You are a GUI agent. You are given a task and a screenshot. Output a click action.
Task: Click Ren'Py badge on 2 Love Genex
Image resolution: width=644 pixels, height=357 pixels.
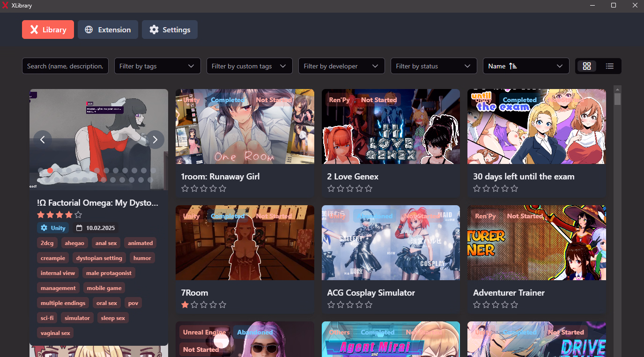[340, 100]
